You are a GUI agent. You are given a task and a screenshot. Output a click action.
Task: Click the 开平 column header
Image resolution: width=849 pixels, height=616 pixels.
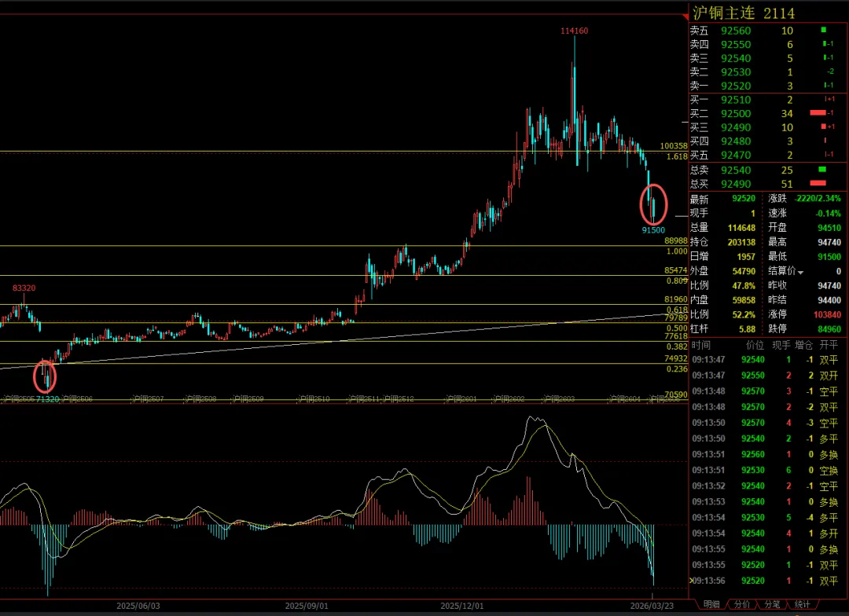829,345
